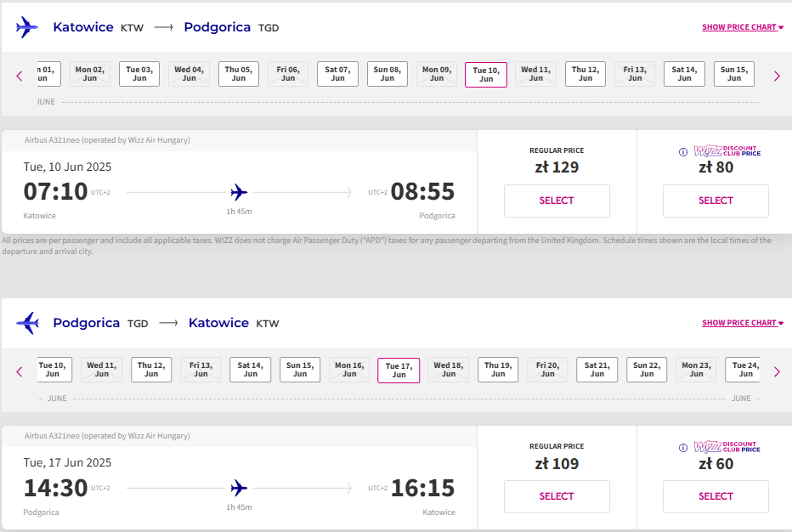Screen dimensions: 792x532
Task: Click the Sun 15, Jun return date
Action: point(300,370)
